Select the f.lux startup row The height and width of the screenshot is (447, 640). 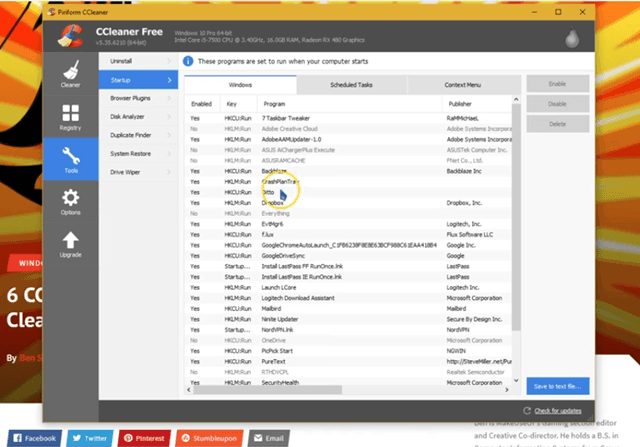click(349, 235)
